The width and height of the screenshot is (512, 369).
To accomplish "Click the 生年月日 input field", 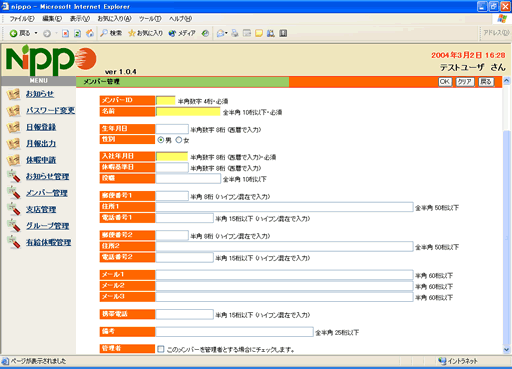I will coord(172,129).
